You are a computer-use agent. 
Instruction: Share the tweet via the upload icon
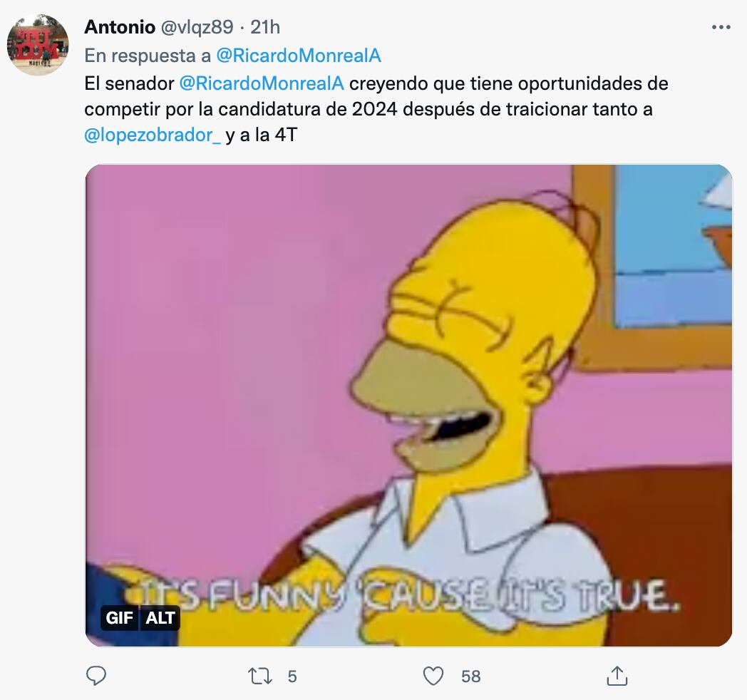[617, 676]
